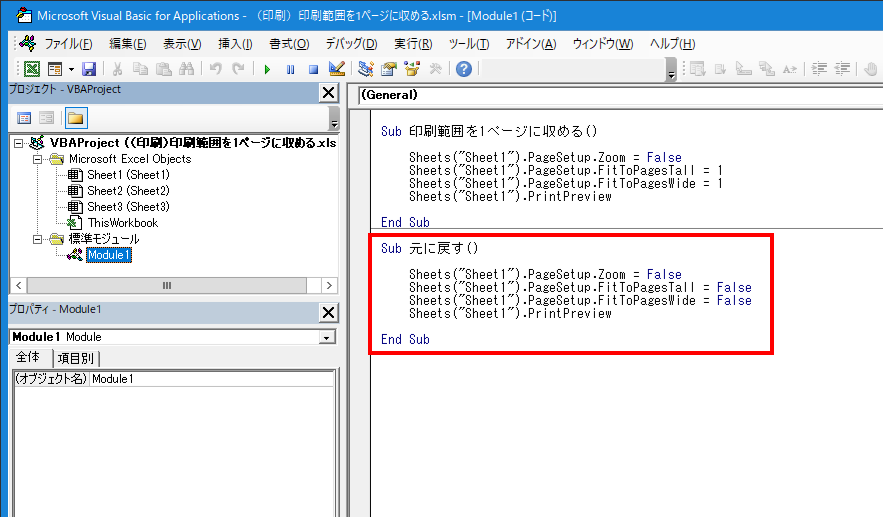The image size is (883, 517).
Task: Click Outdent icon in edit toolbar
Action: pos(842,69)
